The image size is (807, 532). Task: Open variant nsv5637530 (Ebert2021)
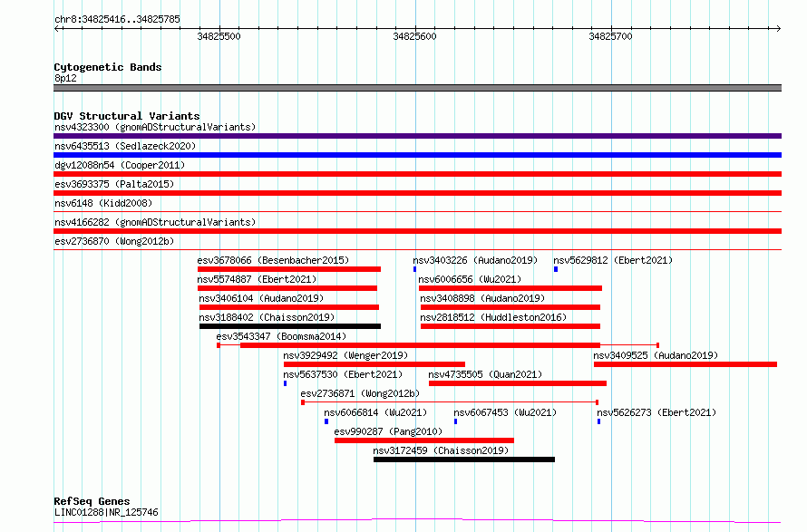click(x=343, y=374)
